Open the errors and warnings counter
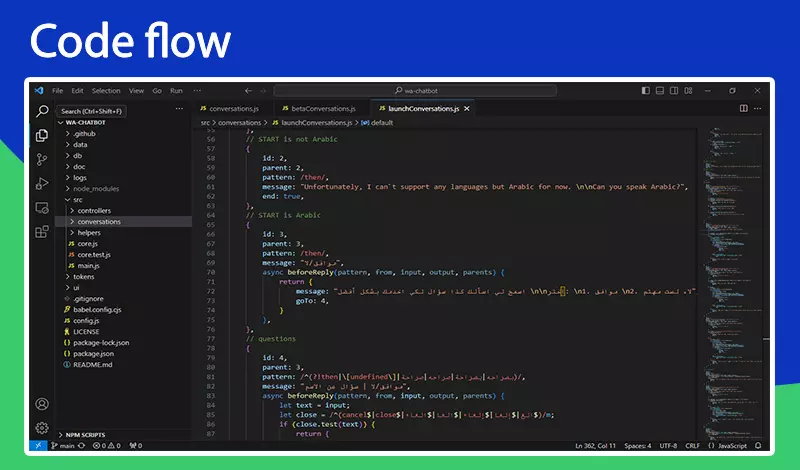Viewport: 800px width, 470px height. coord(107,446)
